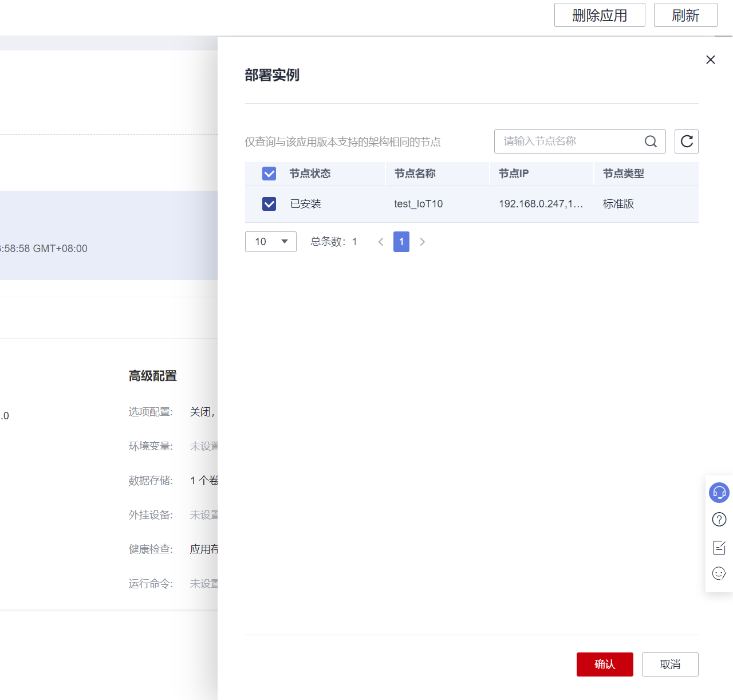This screenshot has width=733, height=700.
Task: Open the page size dropdown showing 10
Action: [271, 242]
